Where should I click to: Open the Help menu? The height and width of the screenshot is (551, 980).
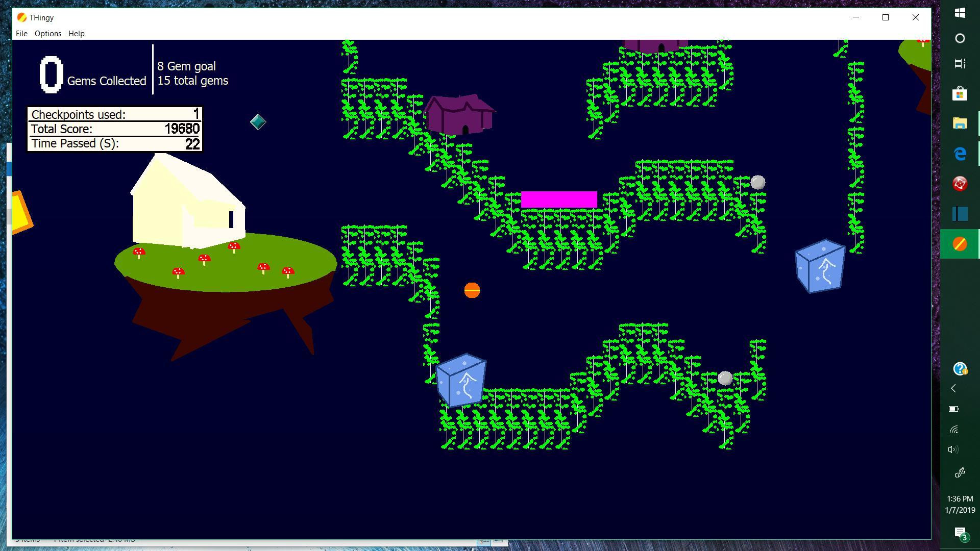coord(77,34)
